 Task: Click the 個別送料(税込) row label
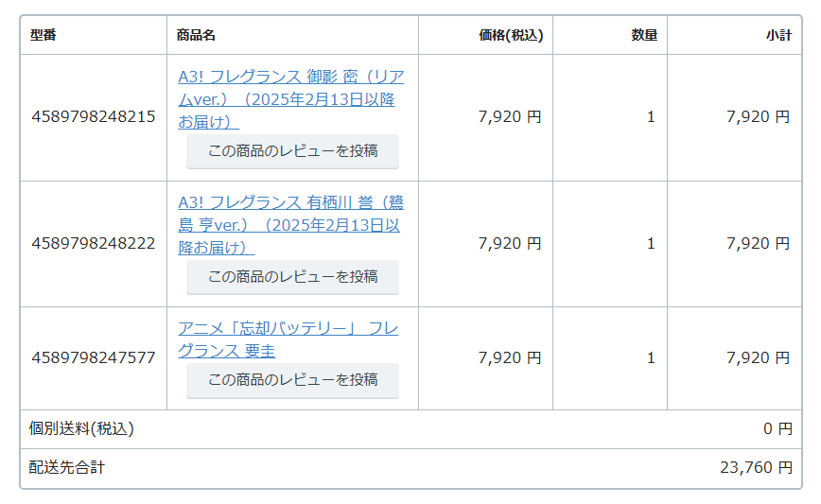[x=81, y=428]
